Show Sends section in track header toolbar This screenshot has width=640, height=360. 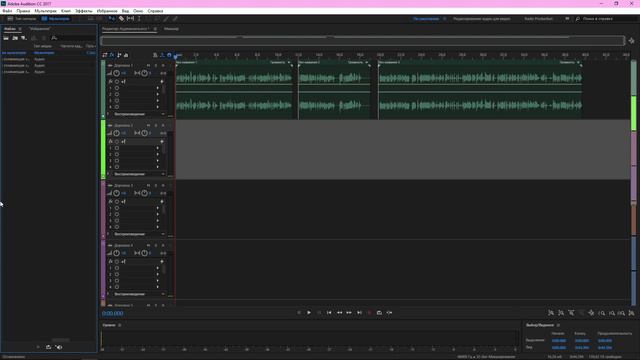(x=119, y=55)
